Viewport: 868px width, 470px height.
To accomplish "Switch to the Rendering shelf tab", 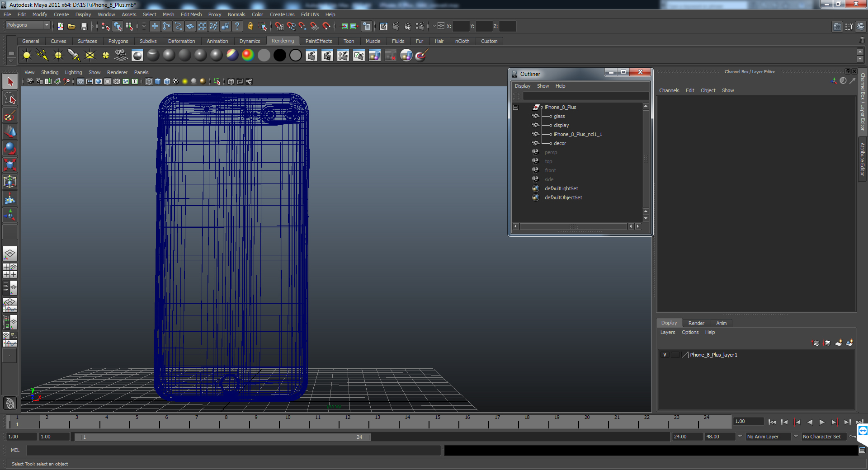I will pos(283,41).
